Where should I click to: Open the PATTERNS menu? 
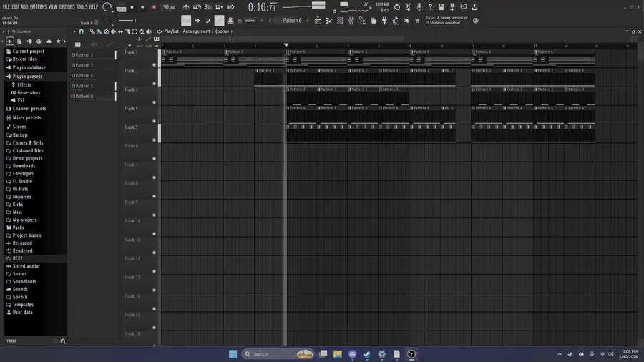coord(38,7)
